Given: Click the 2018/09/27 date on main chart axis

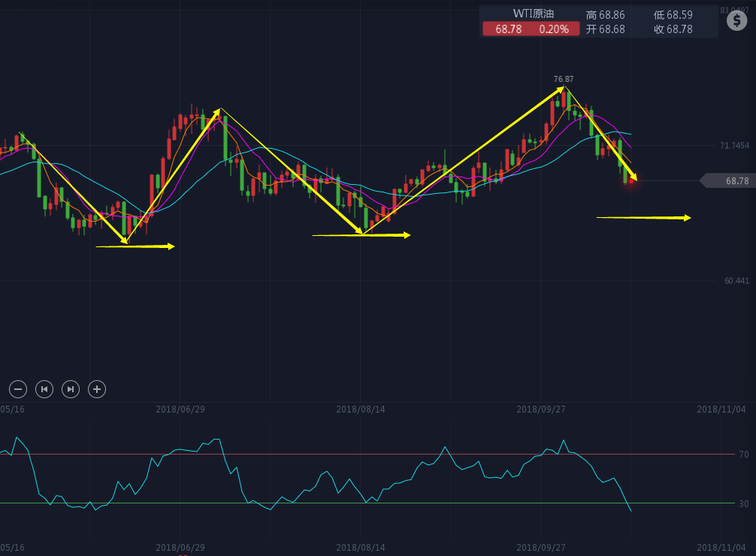Looking at the screenshot, I should pos(541,409).
